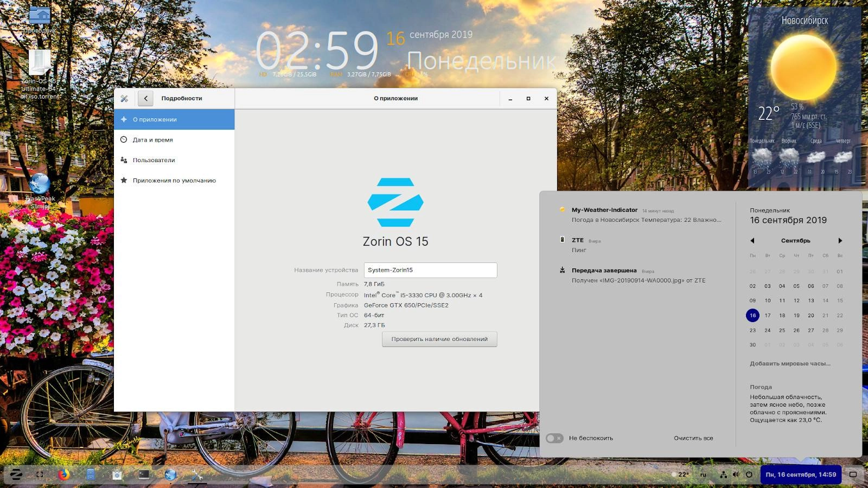Click the 02:59 desktop clock widget
This screenshot has width=868, height=488.
pos(317,50)
